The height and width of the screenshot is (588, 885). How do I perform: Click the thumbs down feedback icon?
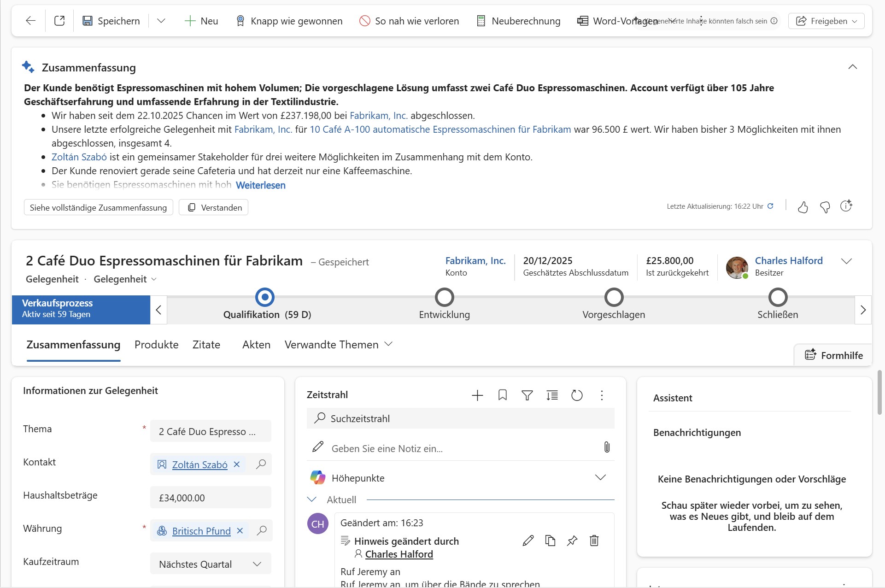[x=825, y=207]
